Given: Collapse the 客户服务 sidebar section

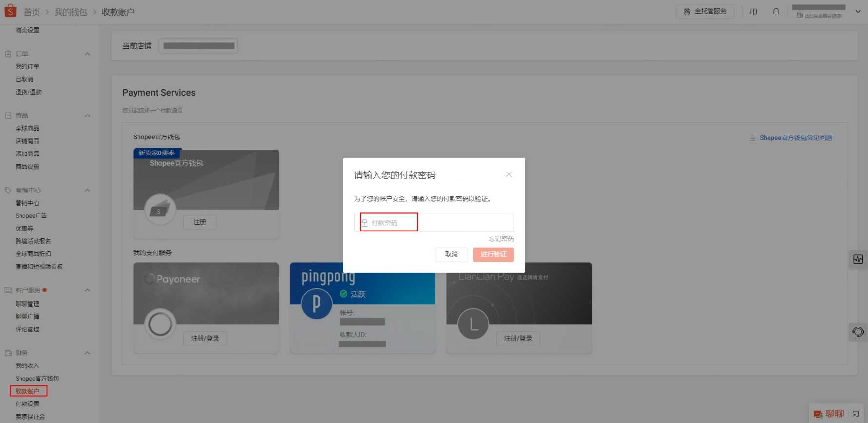Looking at the screenshot, I should click(87, 290).
